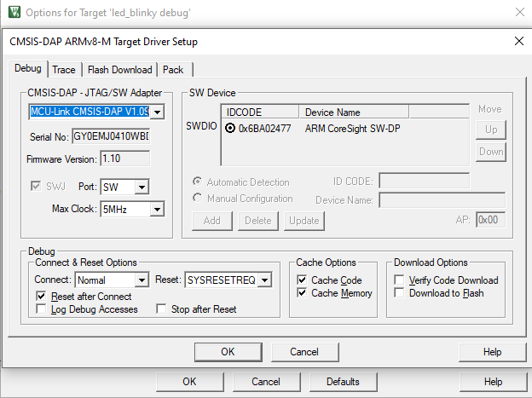532x398 pixels.
Task: Click the Keil uVision icon in title bar
Action: click(14, 12)
